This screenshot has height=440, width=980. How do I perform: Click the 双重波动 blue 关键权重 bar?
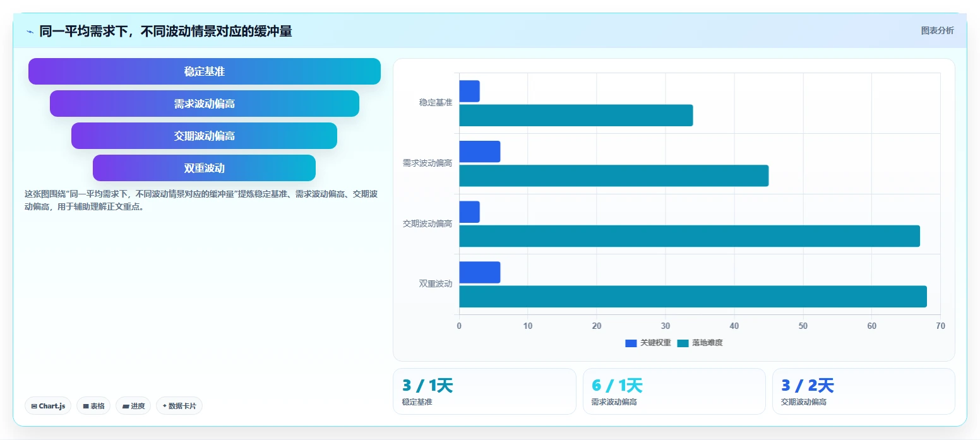pos(479,272)
